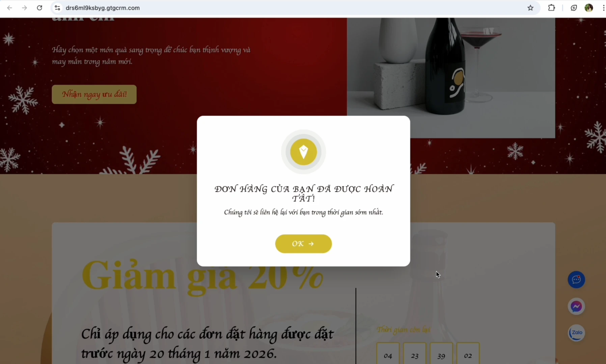
Task: Open the Chrome profile avatar
Action: tap(589, 8)
